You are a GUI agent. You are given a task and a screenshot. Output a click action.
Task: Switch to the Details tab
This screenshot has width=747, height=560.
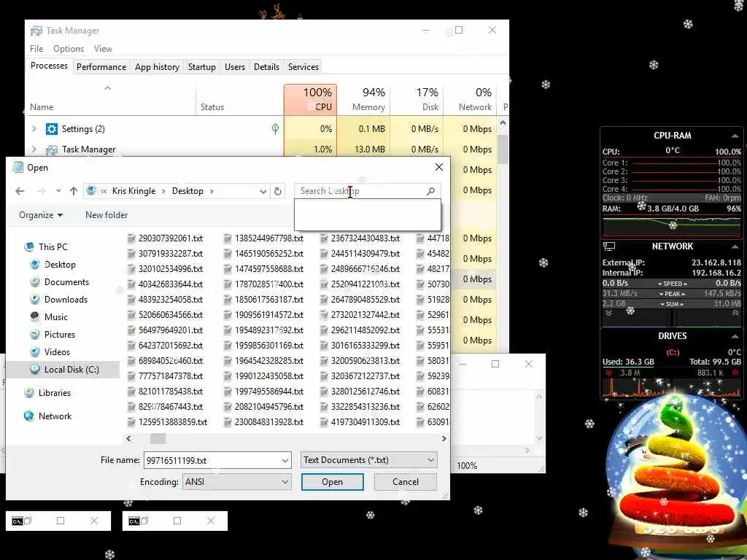(266, 66)
